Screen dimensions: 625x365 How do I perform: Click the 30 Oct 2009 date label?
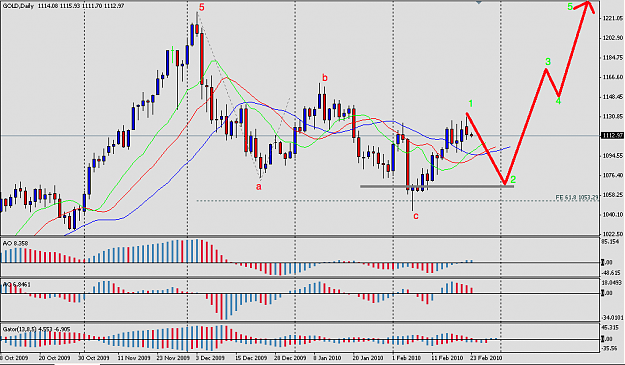pos(94,358)
